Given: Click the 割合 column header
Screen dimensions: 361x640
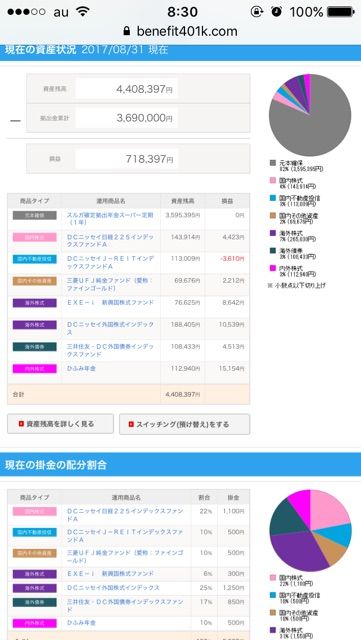Looking at the screenshot, I should (204, 498).
